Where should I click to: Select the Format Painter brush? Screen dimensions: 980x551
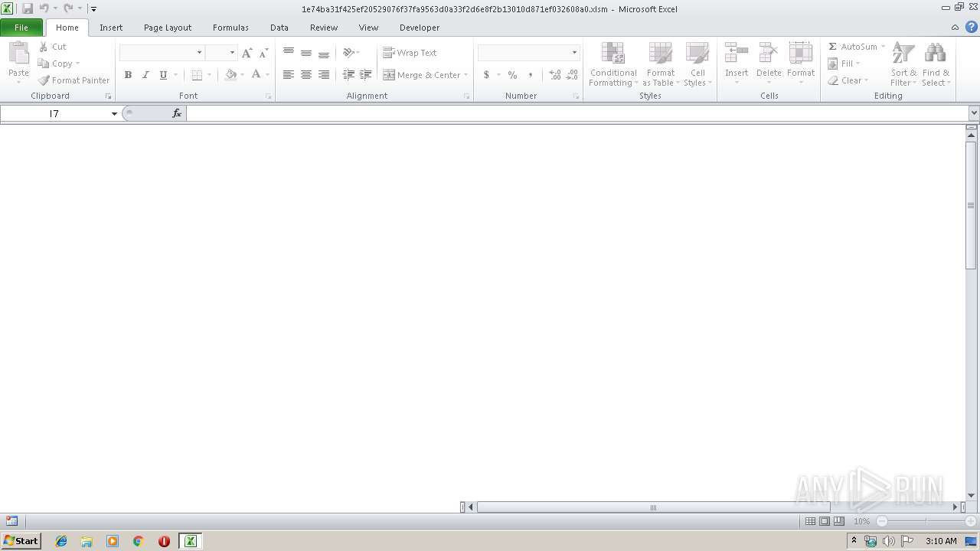(x=44, y=80)
